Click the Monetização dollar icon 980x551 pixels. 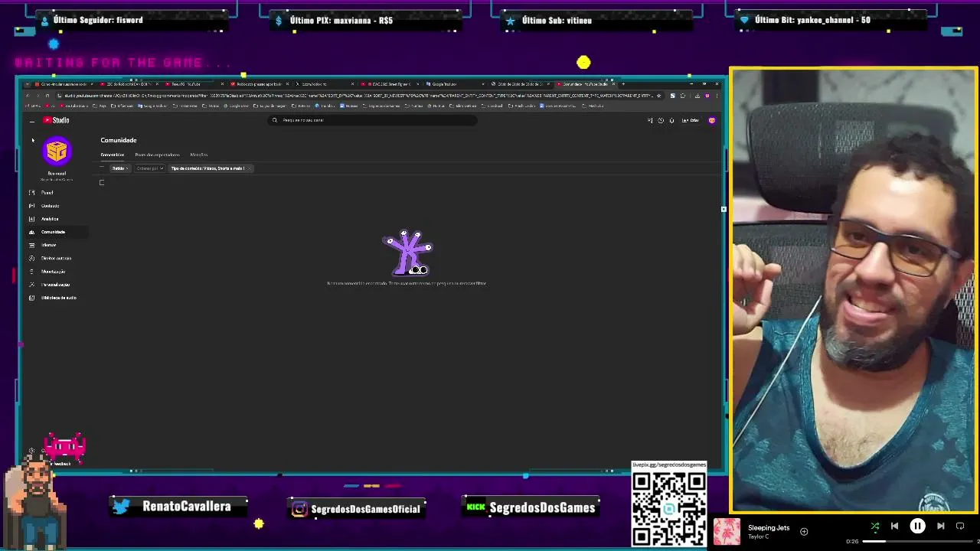pyautogui.click(x=31, y=271)
